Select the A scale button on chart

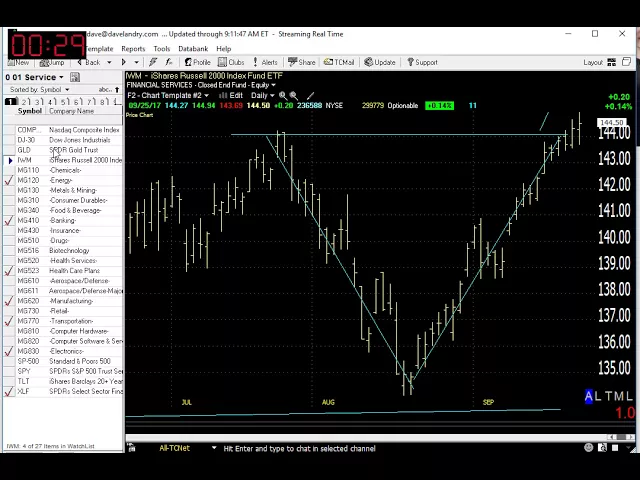[x=588, y=396]
